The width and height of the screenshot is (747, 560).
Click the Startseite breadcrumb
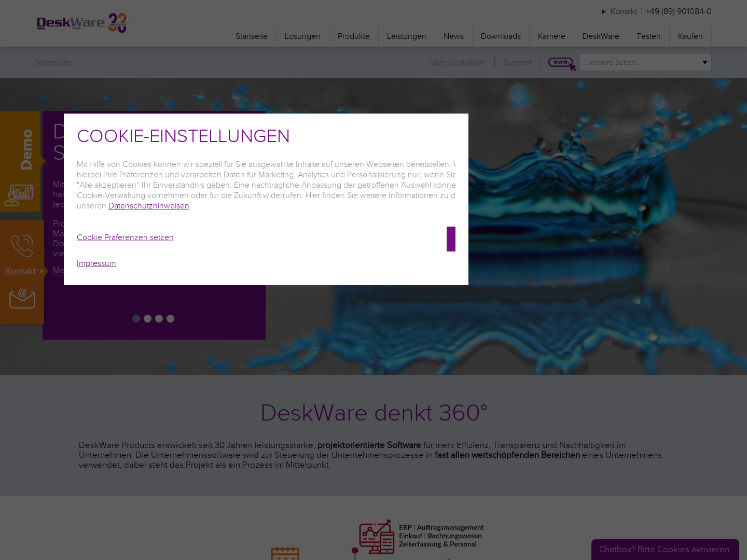[53, 62]
